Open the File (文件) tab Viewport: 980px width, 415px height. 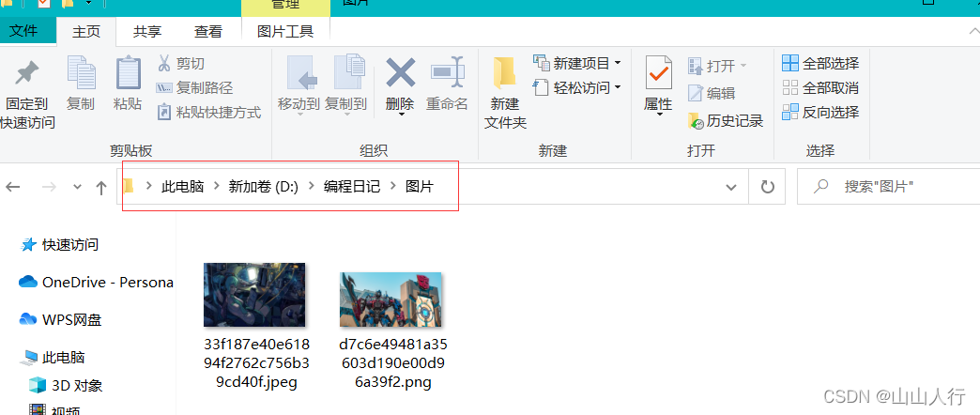point(24,31)
